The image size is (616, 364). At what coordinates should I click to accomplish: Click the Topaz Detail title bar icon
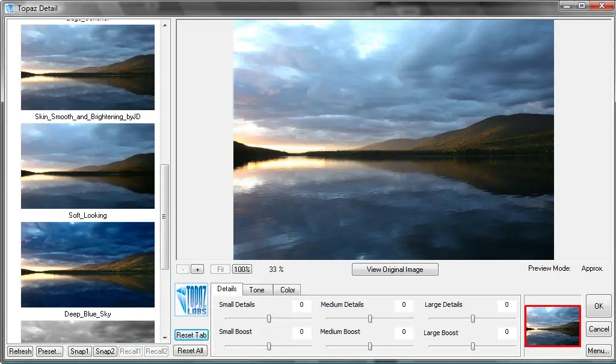[10, 8]
